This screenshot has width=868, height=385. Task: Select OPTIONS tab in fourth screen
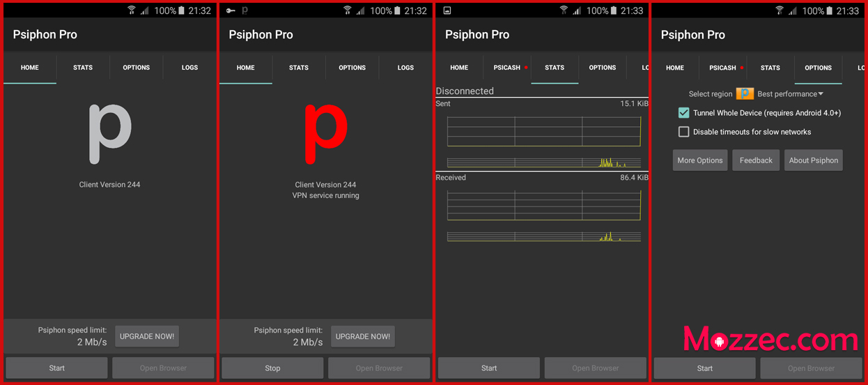pyautogui.click(x=819, y=68)
